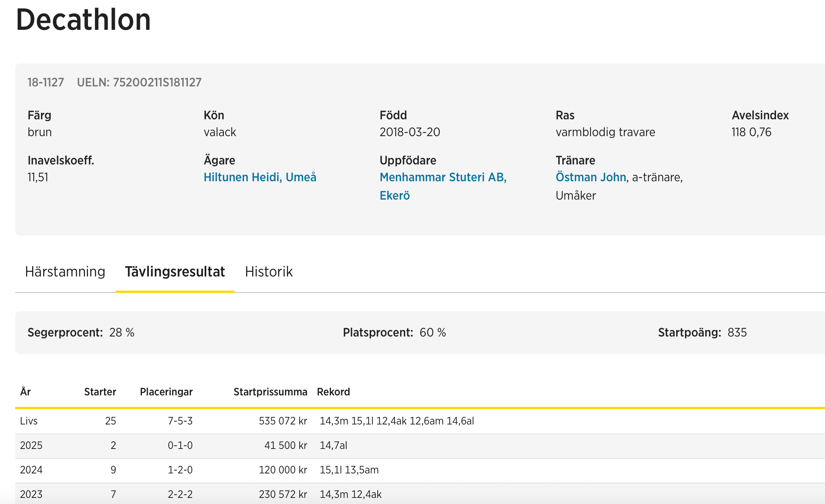Click 2024 prize sum 120 000 kr
This screenshot has height=504, width=825.
pos(283,470)
